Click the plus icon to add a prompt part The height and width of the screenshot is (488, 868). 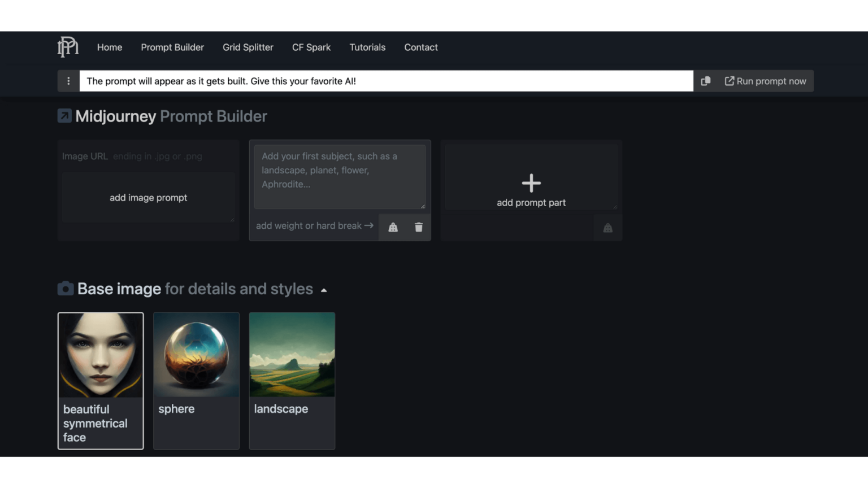531,182
